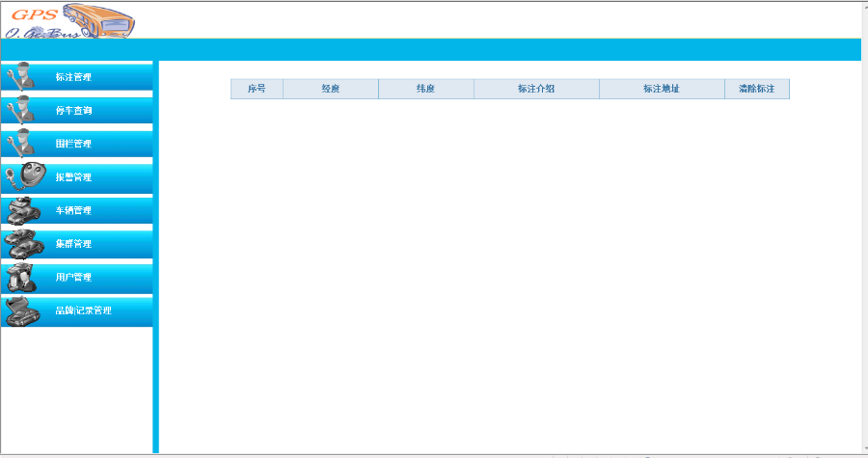
Task: Click the two cars icon beside 集群管理
Action: click(x=24, y=244)
